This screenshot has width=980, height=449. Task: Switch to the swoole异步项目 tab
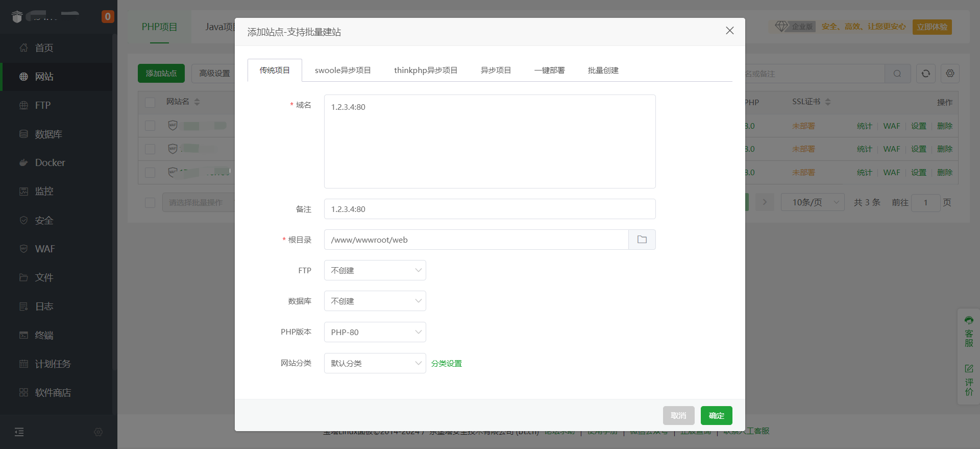(342, 70)
